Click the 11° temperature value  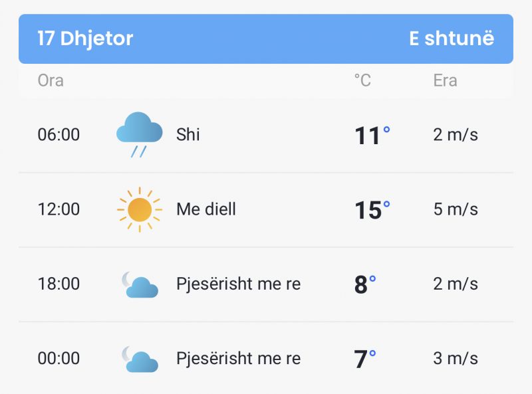372,136
